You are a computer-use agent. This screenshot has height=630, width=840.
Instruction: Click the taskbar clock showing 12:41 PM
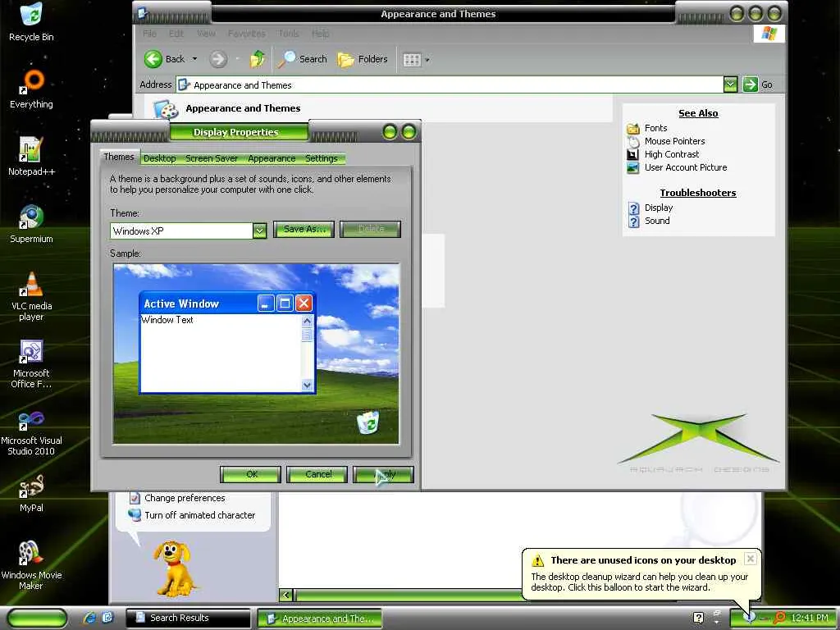tap(810, 619)
